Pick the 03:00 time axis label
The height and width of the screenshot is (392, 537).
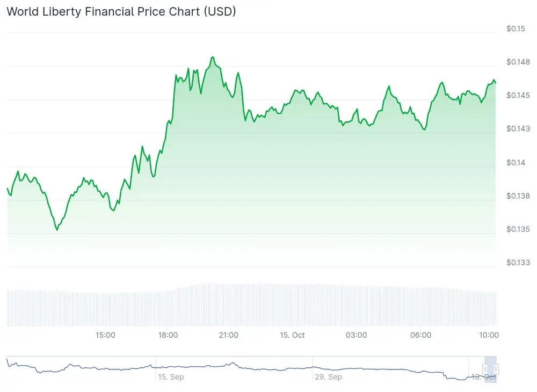(357, 335)
